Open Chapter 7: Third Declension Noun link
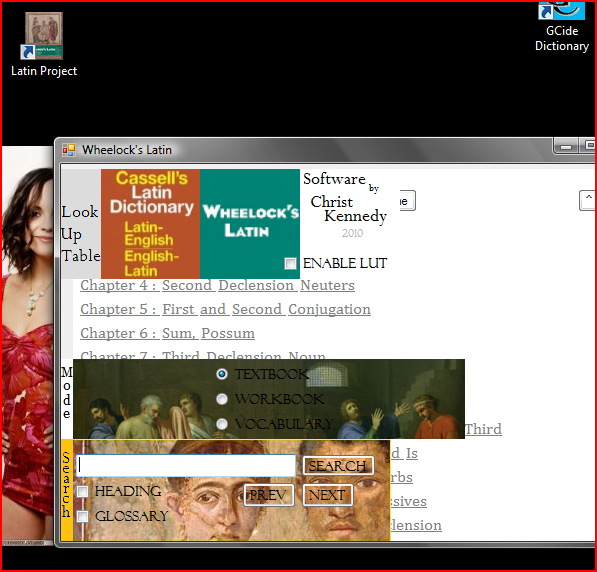597x572 pixels. click(203, 355)
